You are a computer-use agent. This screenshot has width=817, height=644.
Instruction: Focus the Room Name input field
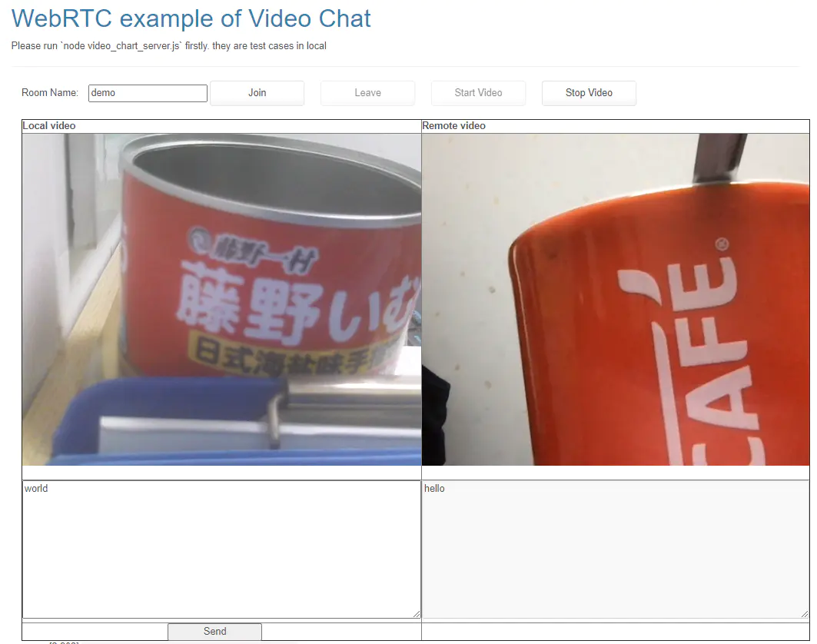148,93
